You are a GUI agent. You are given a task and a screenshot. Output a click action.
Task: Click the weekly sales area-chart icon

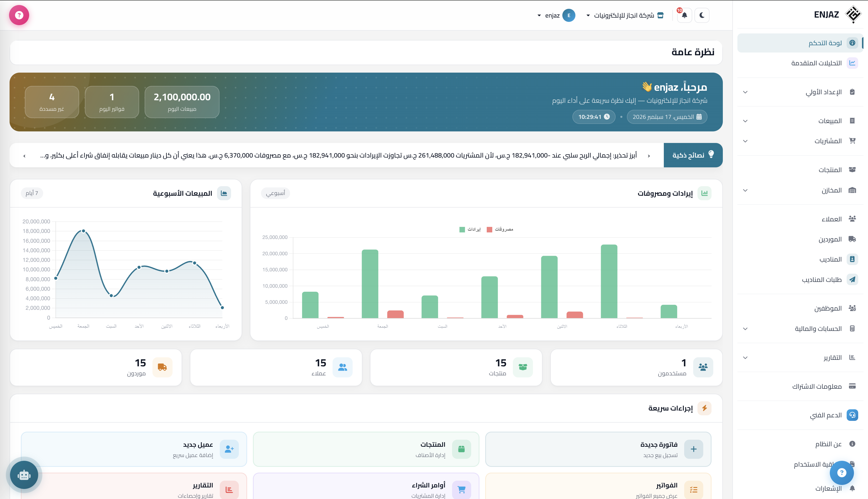224,193
